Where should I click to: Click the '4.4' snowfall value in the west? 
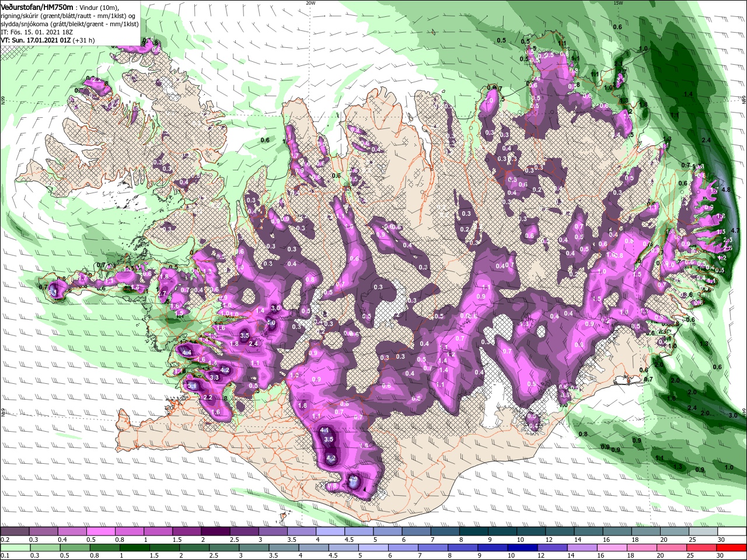pos(187,352)
